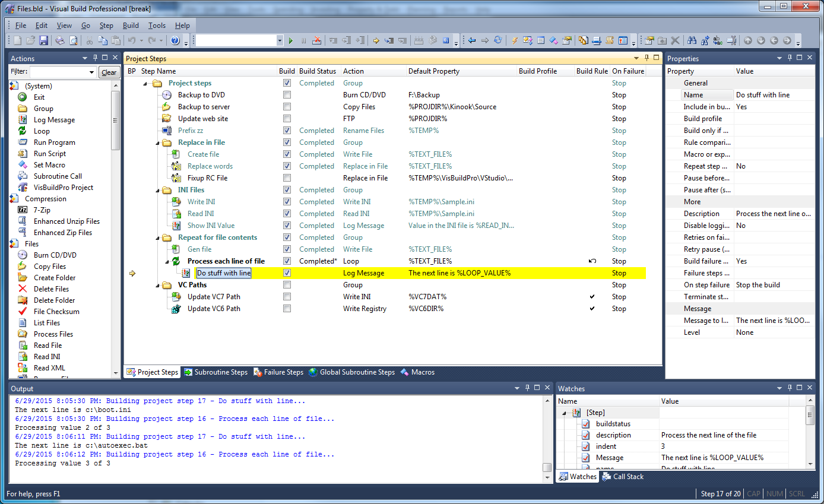Click the Clear filter button
Viewport: 824px width, 504px height.
109,72
